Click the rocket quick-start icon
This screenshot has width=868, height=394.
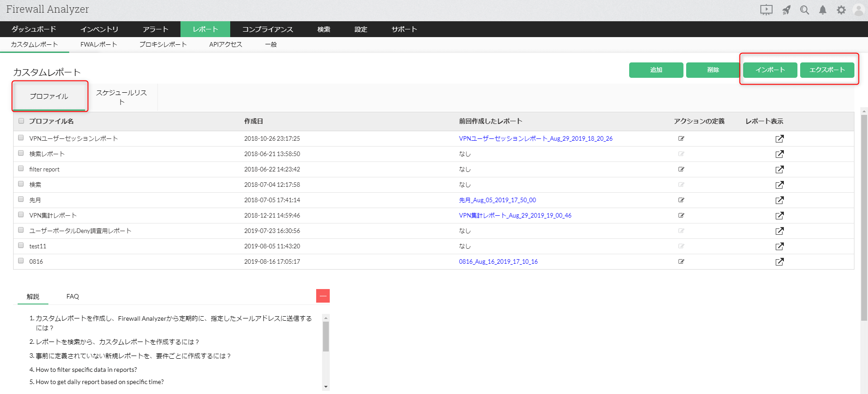787,10
